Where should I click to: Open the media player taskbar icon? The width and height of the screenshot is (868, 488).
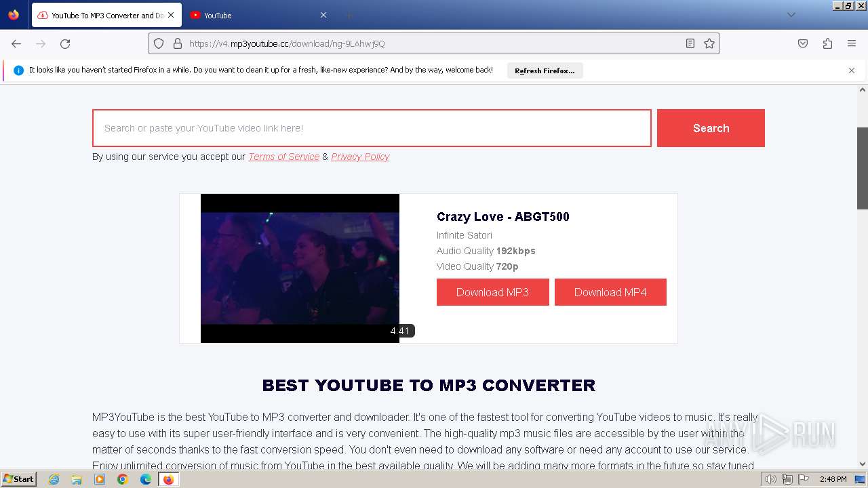pyautogui.click(x=100, y=479)
